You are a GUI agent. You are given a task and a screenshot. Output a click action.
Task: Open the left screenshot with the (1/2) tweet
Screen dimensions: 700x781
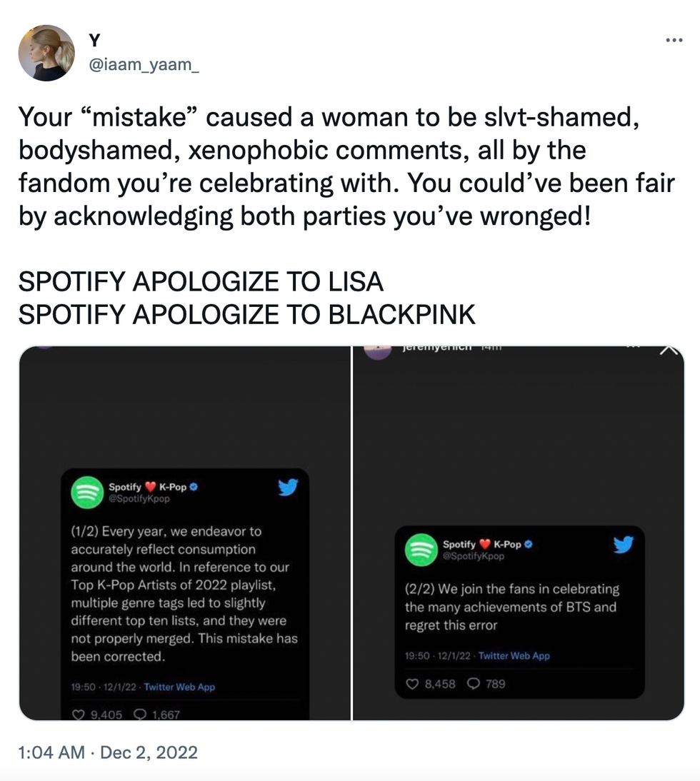pyautogui.click(x=185, y=533)
